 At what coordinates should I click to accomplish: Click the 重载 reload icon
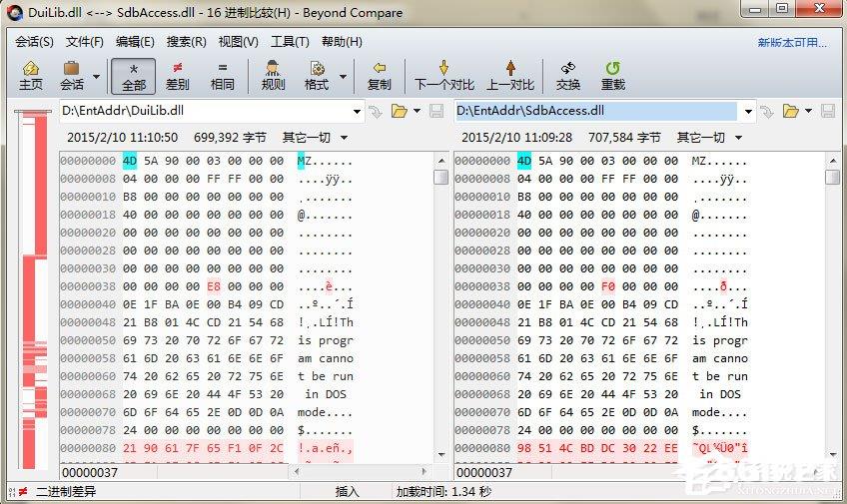(x=613, y=76)
